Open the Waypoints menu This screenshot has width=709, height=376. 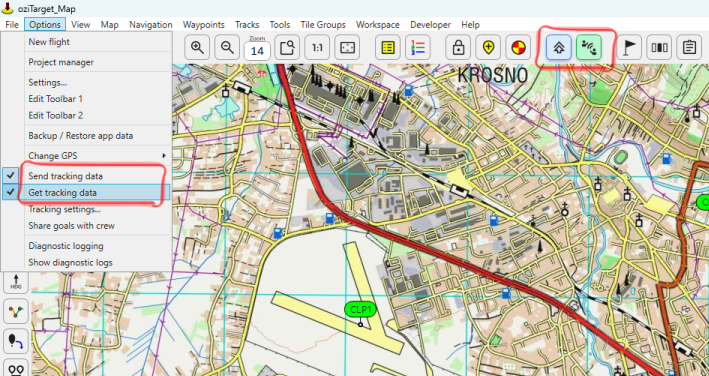203,24
